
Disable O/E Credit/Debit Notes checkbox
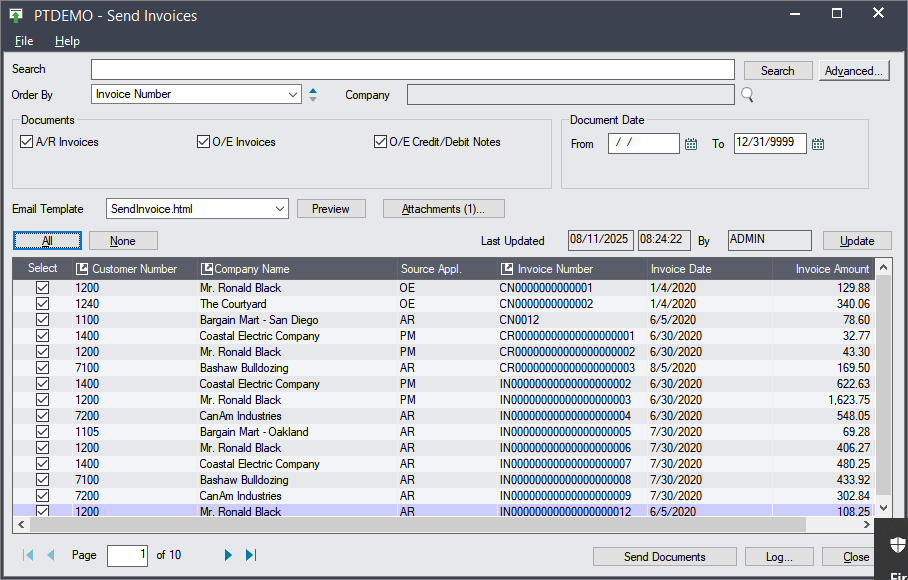pyautogui.click(x=381, y=142)
